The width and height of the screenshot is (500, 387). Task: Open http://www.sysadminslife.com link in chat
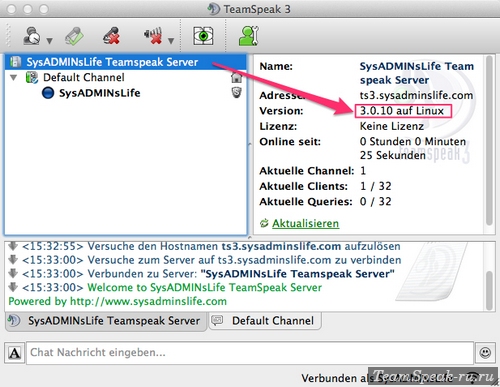(148, 301)
